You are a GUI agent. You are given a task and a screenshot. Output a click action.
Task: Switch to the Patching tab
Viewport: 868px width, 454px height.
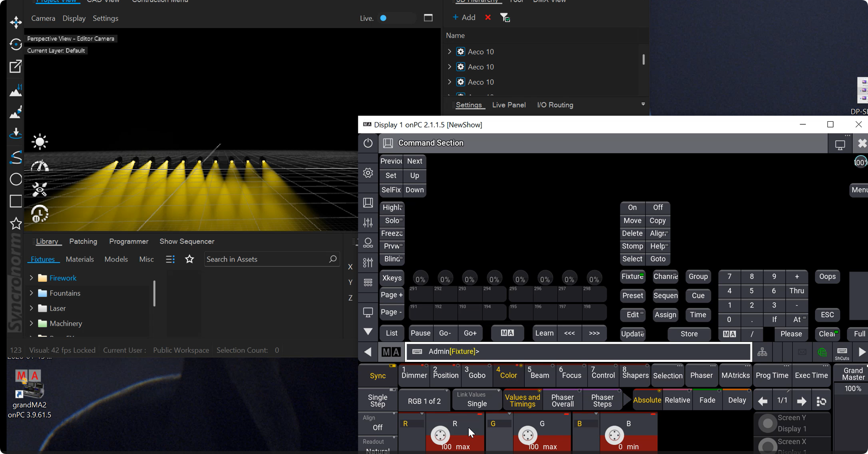coord(83,241)
